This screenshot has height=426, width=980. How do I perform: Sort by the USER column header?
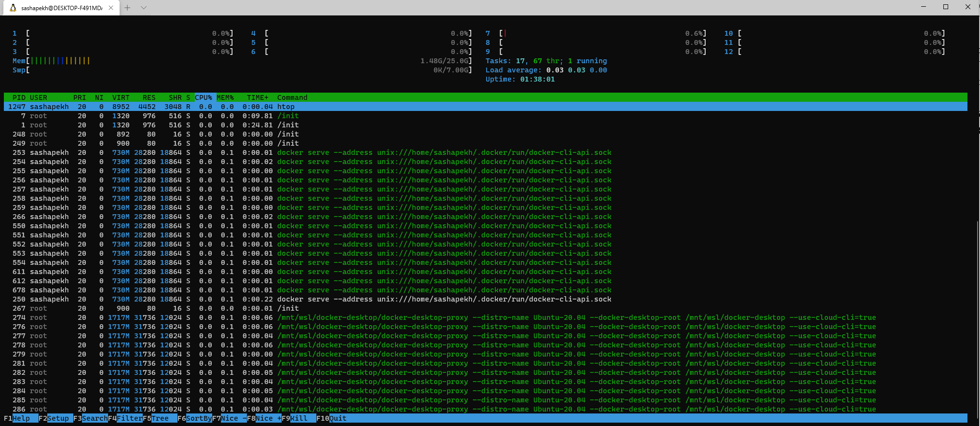[39, 97]
